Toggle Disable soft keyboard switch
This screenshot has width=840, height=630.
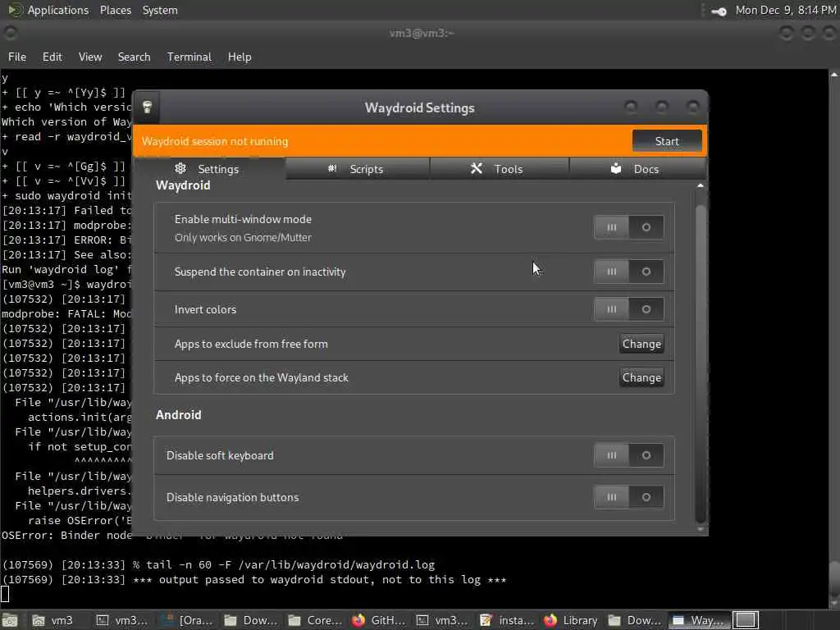(x=629, y=455)
